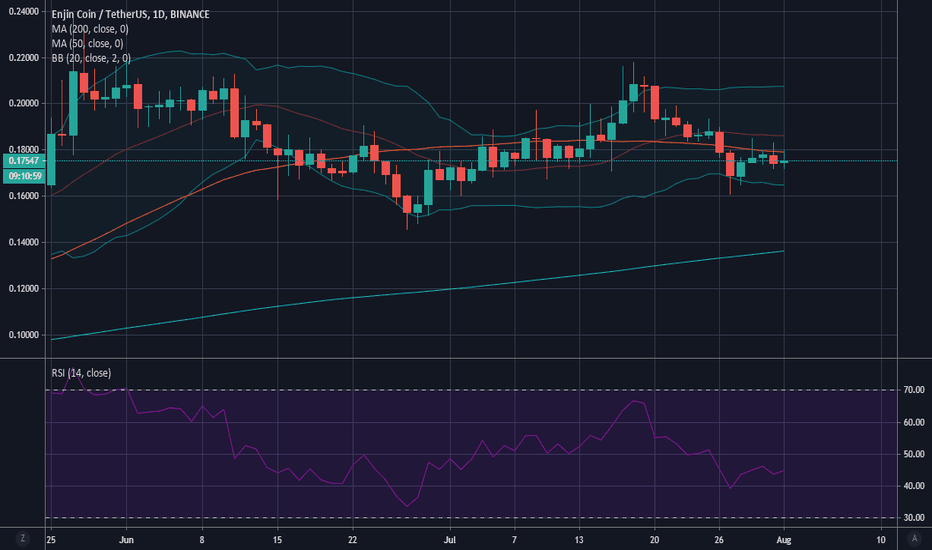
Task: Click the RSI 60.00 scale label
Action: (914, 422)
